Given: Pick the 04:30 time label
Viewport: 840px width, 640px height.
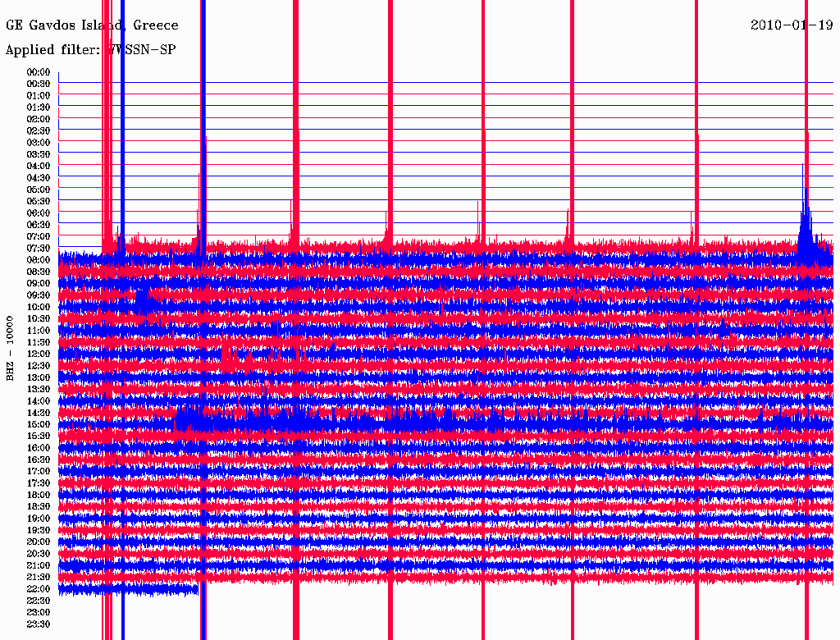Looking at the screenshot, I should tap(39, 178).
